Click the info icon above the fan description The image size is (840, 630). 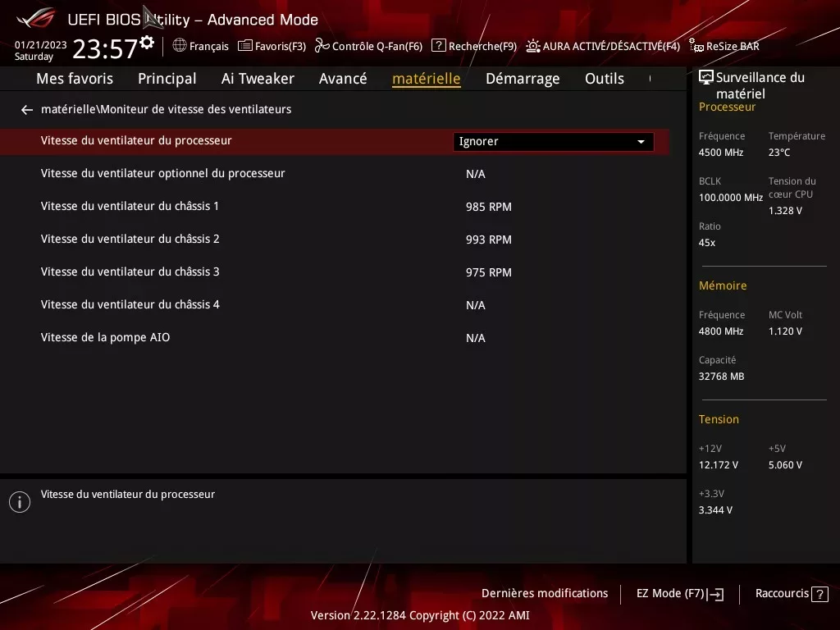(x=19, y=501)
